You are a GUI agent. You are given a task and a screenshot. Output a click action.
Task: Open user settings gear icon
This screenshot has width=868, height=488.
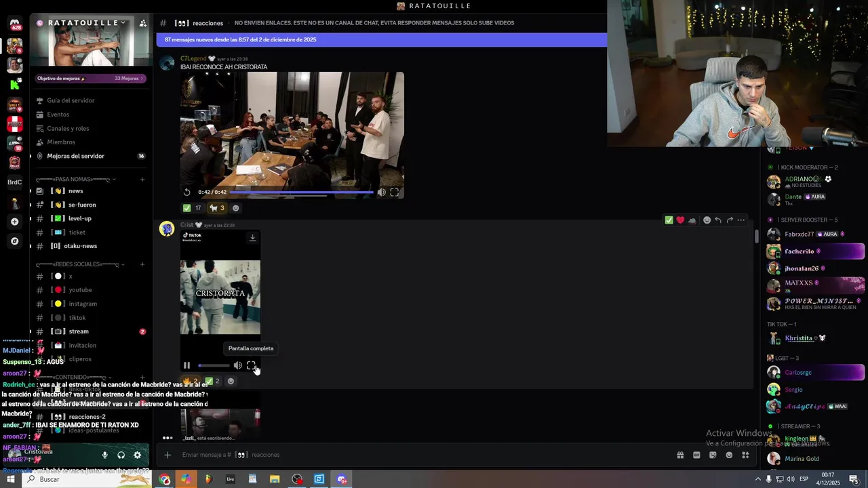137,455
